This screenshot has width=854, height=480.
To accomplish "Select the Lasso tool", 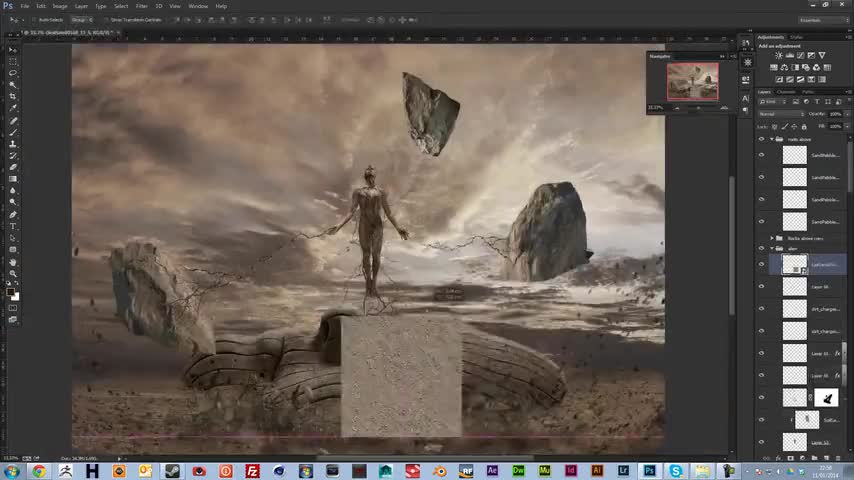I will coord(13,73).
